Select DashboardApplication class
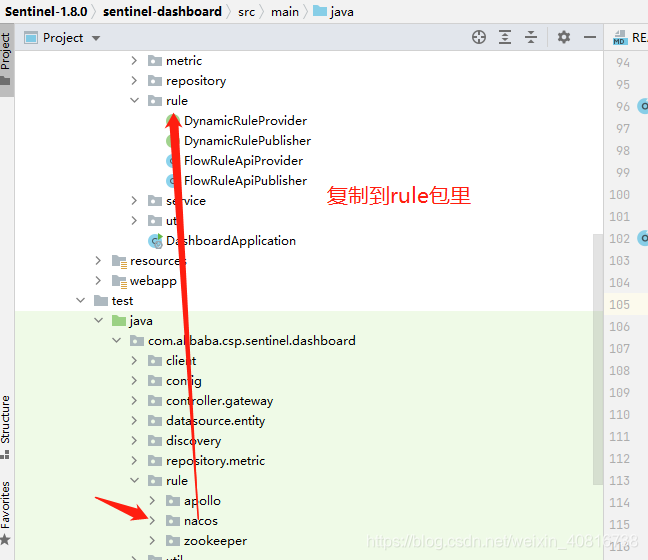 pos(231,241)
